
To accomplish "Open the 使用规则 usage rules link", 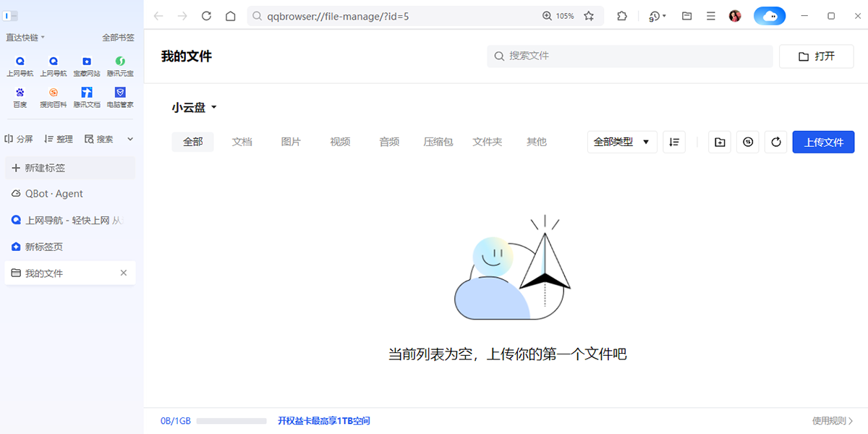I will 833,421.
